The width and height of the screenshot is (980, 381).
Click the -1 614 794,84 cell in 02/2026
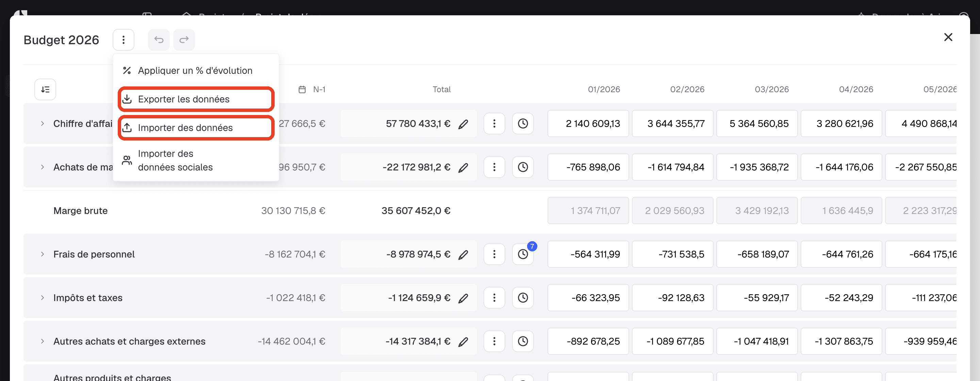coord(672,167)
